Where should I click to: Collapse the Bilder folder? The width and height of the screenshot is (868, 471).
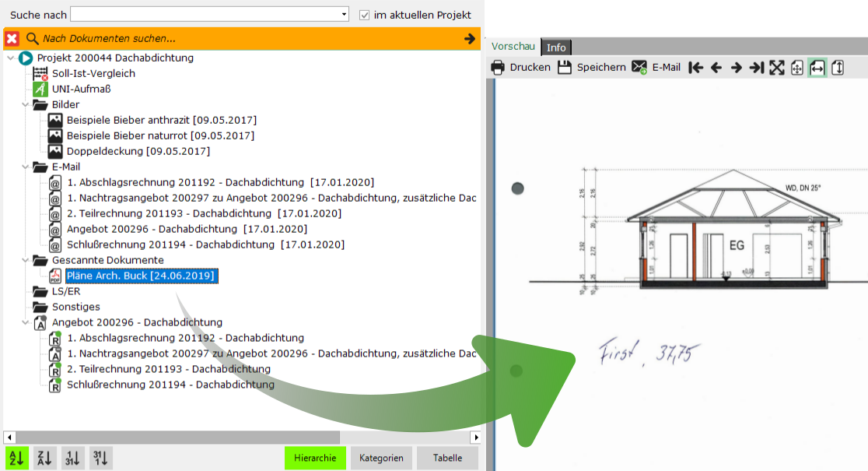click(x=25, y=104)
